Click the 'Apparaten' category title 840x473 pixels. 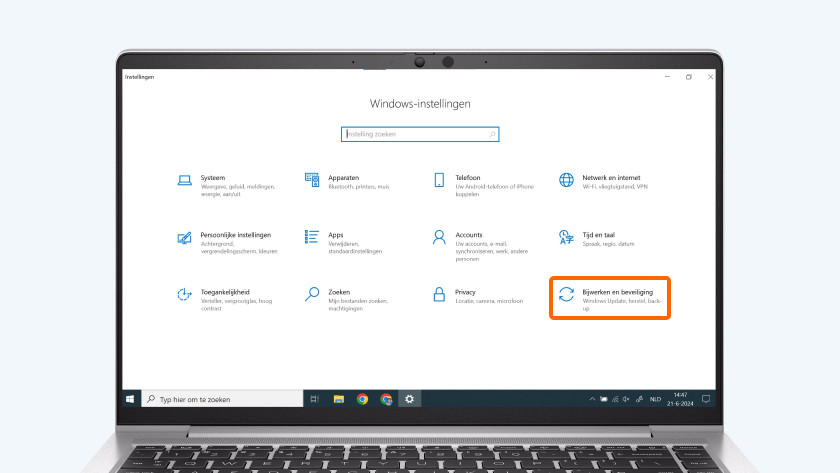(x=343, y=178)
